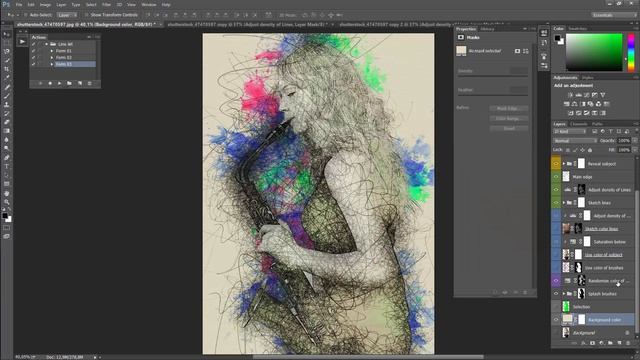Click the Play selection button in Actions panel
The height and width of the screenshot is (360, 640).
pos(60,83)
